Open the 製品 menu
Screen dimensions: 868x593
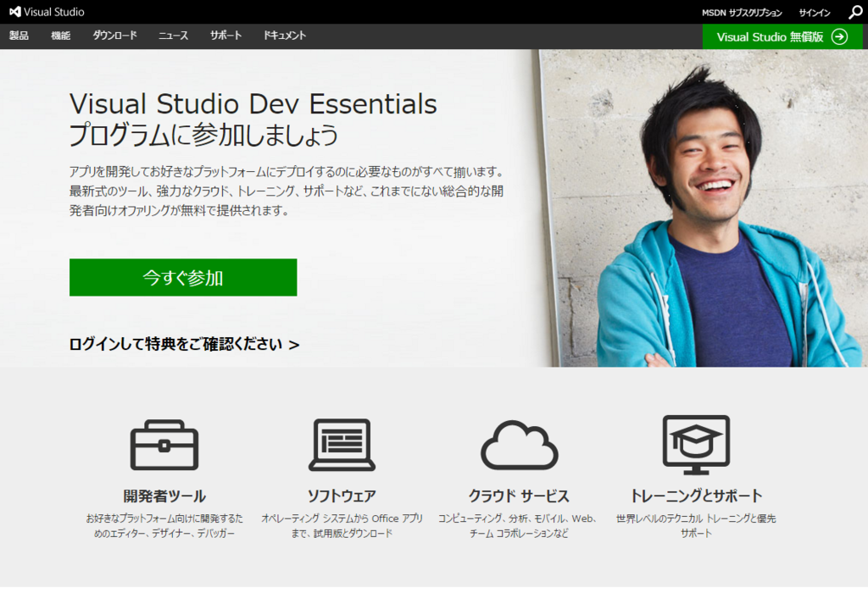coord(19,36)
